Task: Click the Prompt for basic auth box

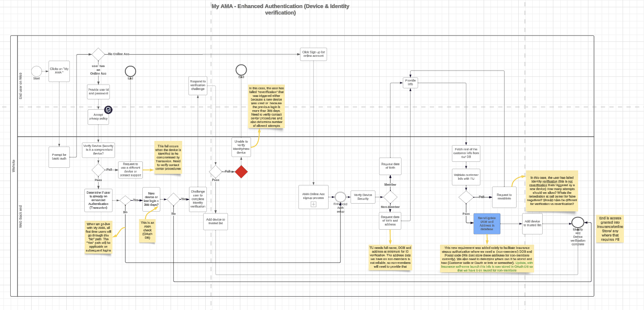Action: (59, 157)
